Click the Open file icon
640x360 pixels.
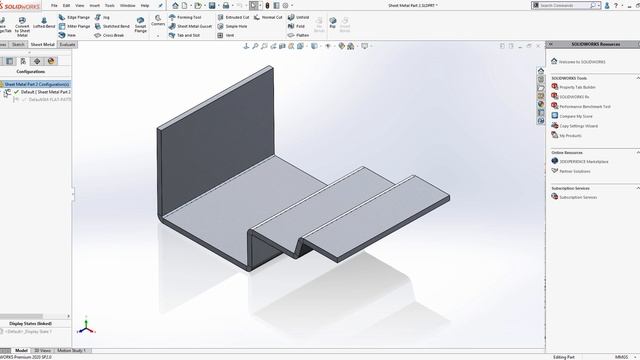click(x=198, y=5)
